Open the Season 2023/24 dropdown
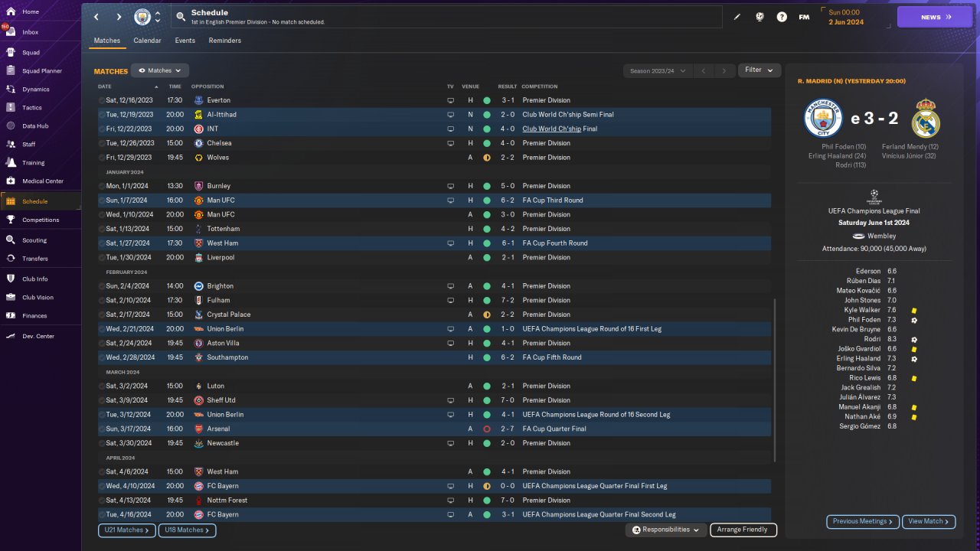This screenshot has height=551, width=980. (658, 70)
